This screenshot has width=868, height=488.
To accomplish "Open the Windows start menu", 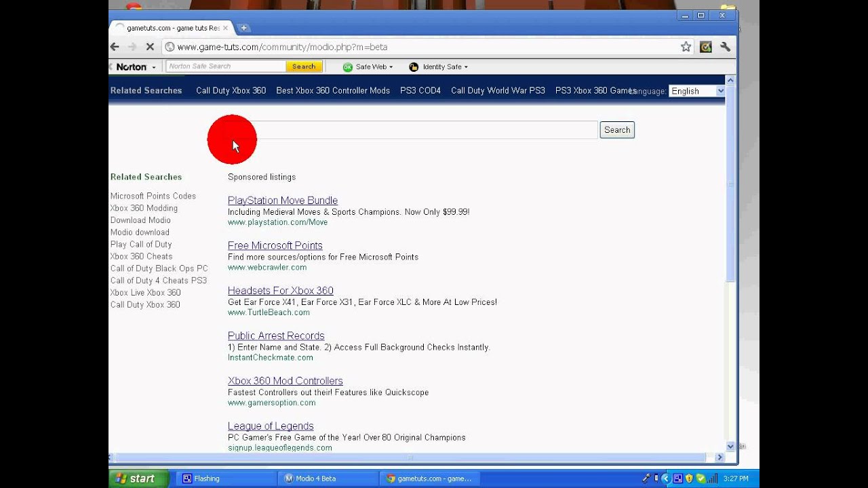I will (138, 479).
